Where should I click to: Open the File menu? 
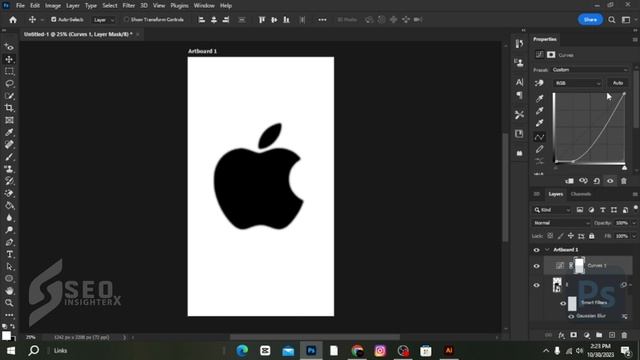pyautogui.click(x=20, y=6)
